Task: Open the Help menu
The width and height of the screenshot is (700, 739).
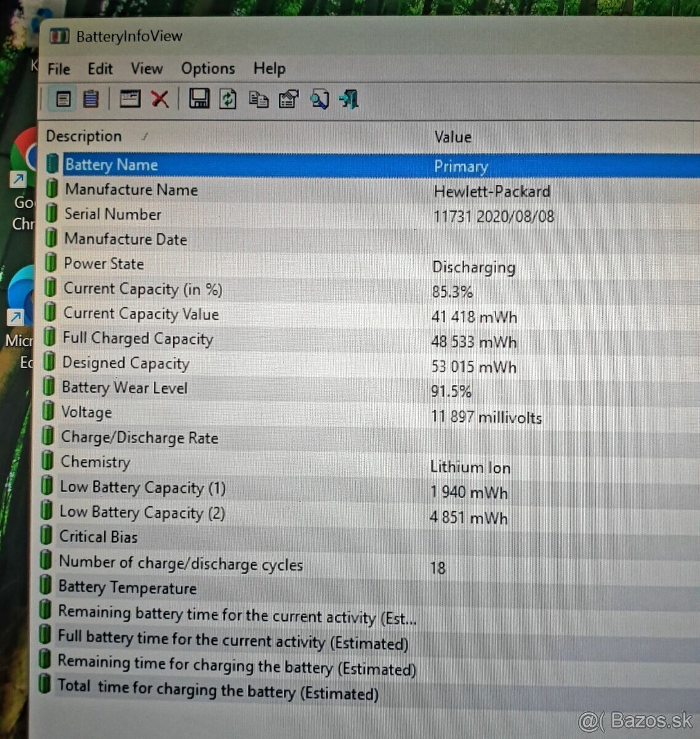Action: point(269,68)
